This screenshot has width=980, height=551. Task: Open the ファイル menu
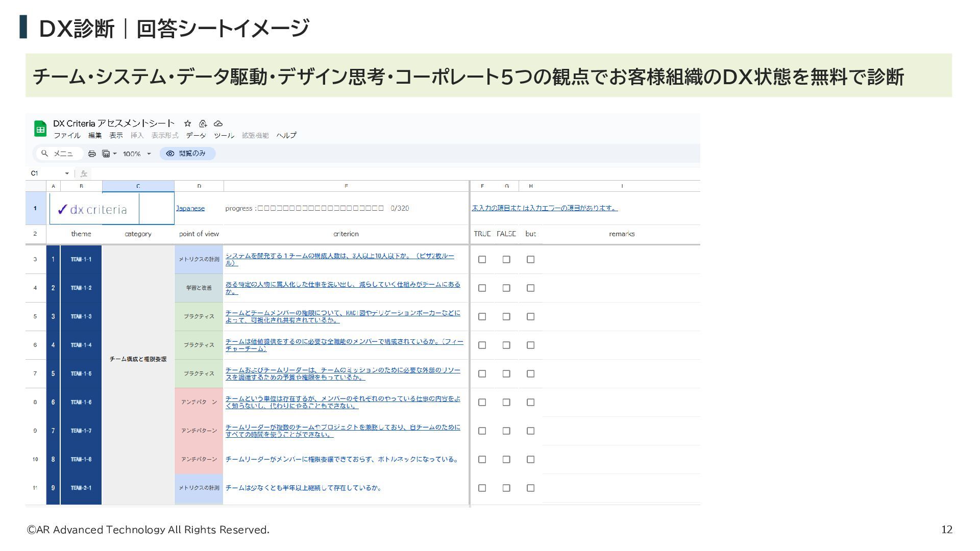tap(67, 136)
